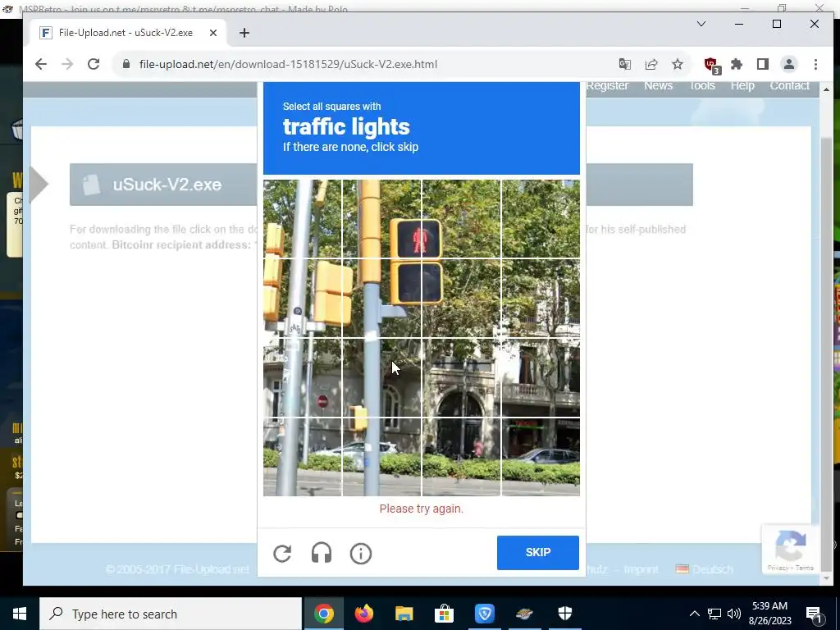The height and width of the screenshot is (630, 840).
Task: Focus the address bar showing file-upload.net URL
Action: (x=370, y=64)
